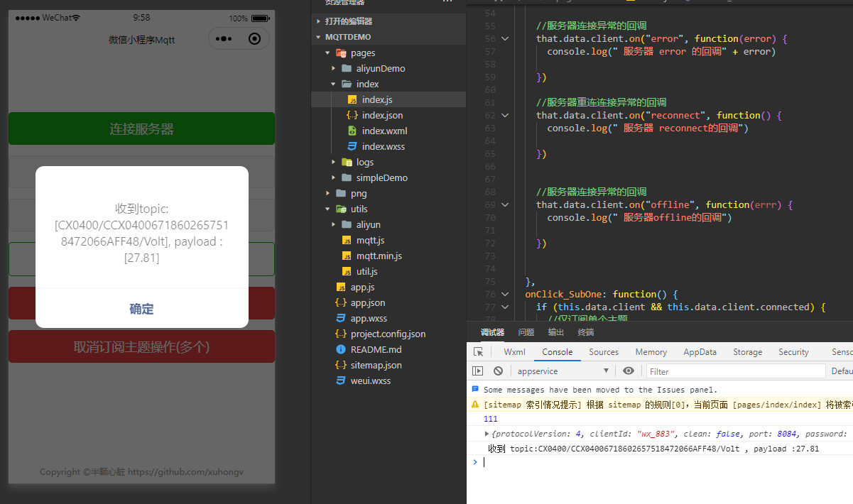Fold onClick_SubOne function at line 76
Viewport: 853px width, 504px height.
505,295
